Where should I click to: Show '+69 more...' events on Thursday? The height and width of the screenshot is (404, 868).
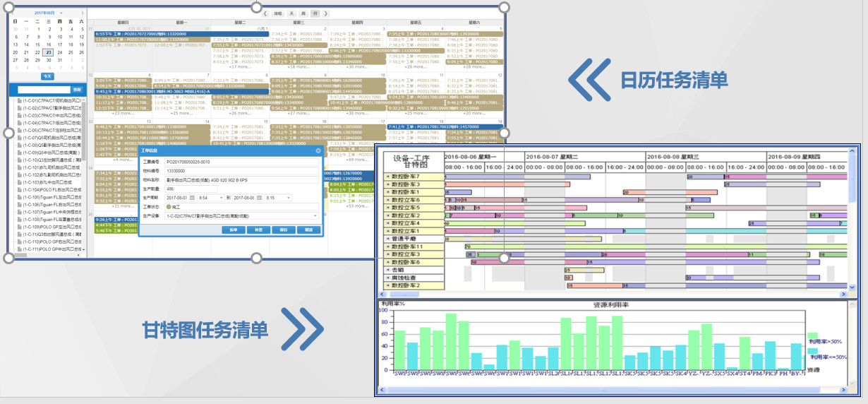coord(358,160)
